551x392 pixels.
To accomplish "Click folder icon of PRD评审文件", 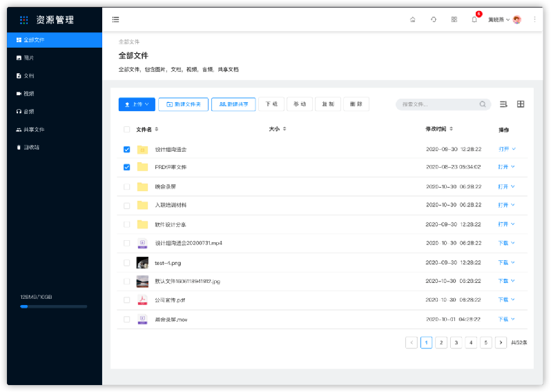I will pyautogui.click(x=142, y=167).
